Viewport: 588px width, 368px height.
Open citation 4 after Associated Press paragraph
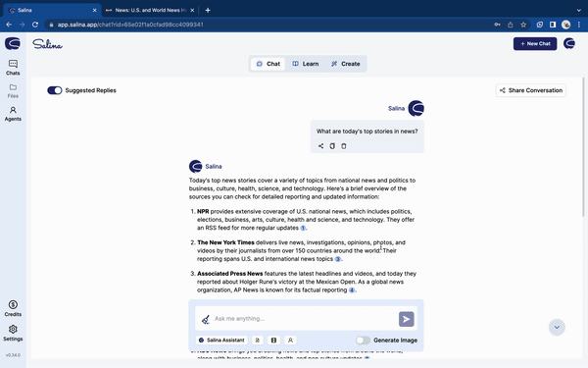tap(352, 290)
